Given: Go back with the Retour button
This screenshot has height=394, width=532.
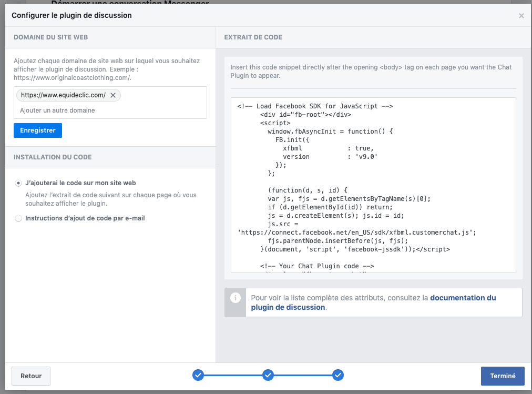Looking at the screenshot, I should click(31, 376).
